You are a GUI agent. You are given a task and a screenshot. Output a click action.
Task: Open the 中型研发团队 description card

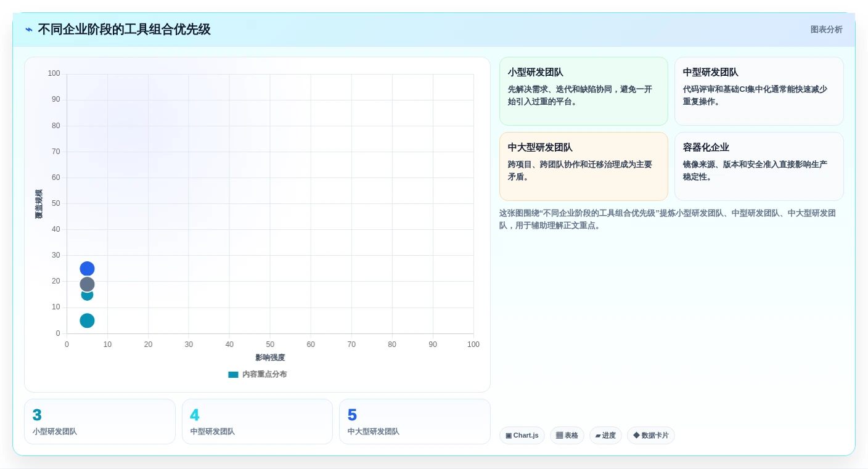(x=759, y=91)
